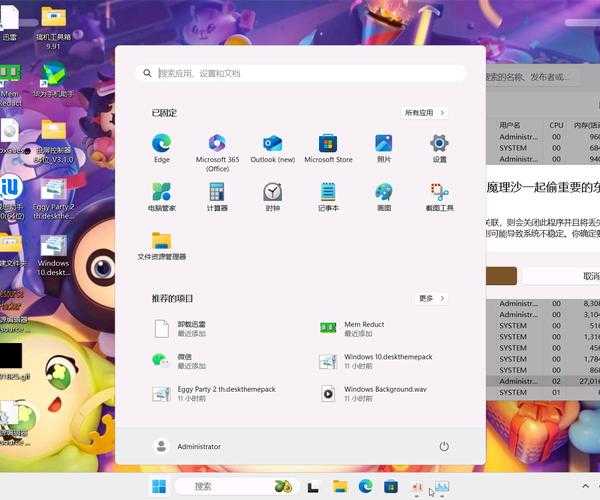Image resolution: width=600 pixels, height=500 pixels.
Task: Open the blue iU desktop app icon
Action: coord(11,197)
